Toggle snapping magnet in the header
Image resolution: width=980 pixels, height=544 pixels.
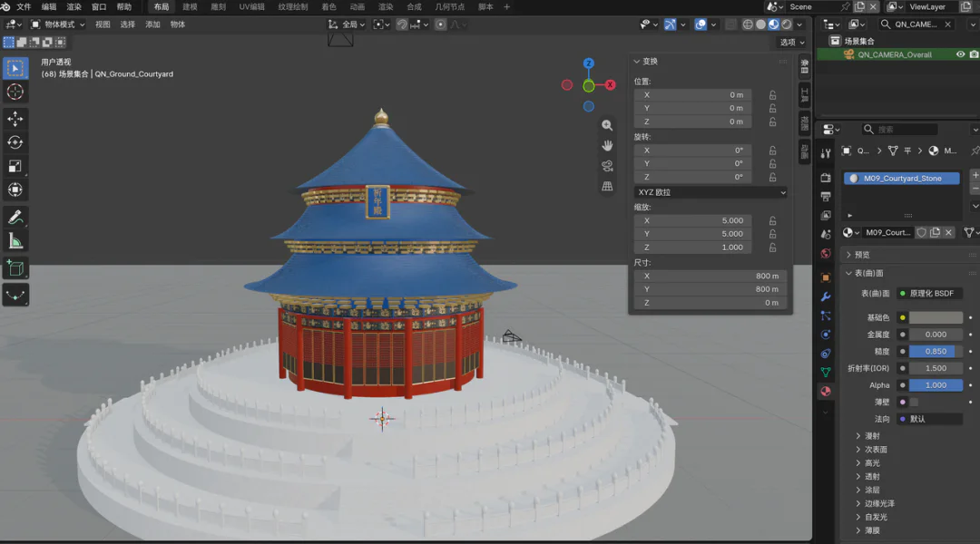402,24
